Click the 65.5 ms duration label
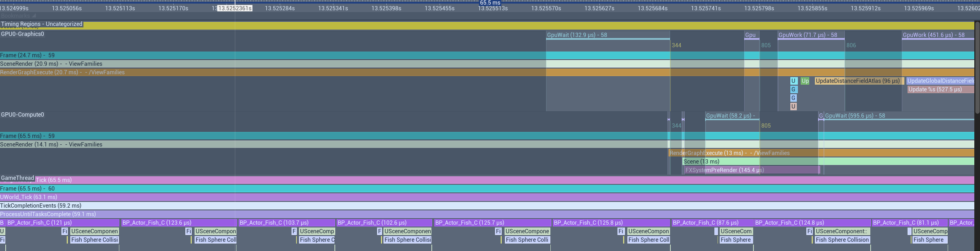 pos(490,2)
